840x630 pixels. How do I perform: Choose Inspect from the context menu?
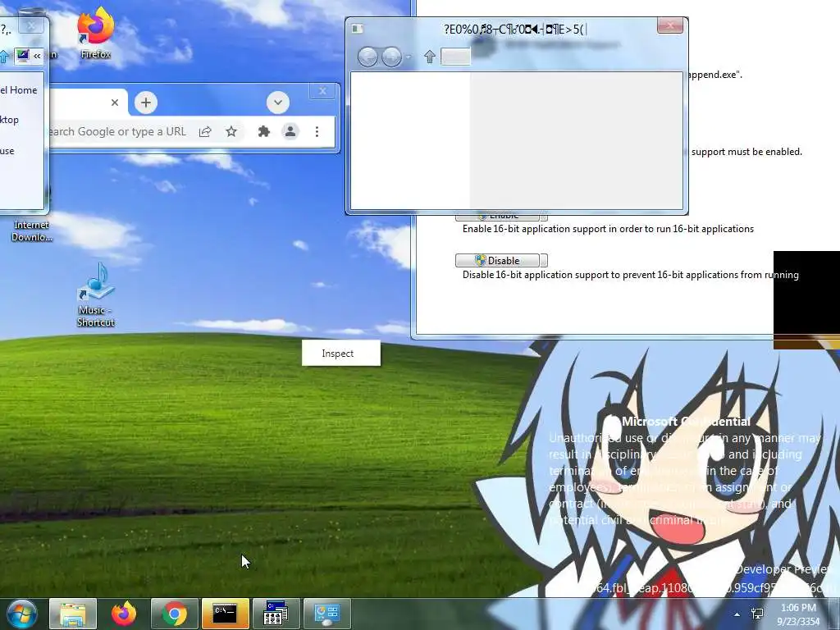pos(341,353)
